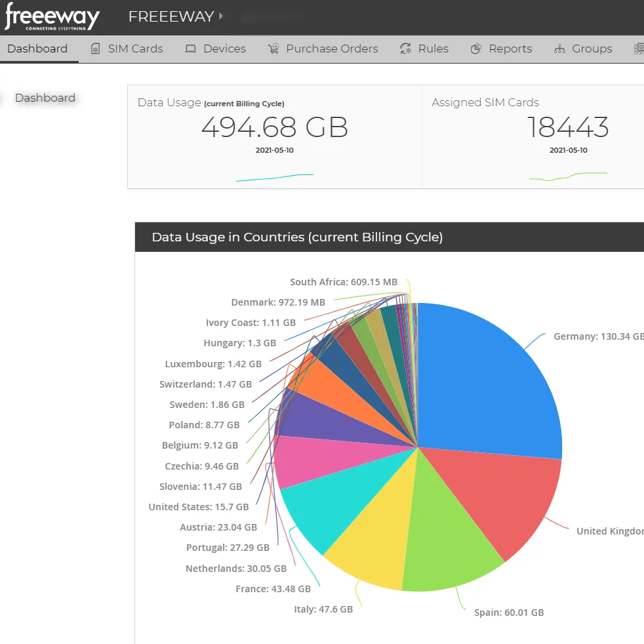The height and width of the screenshot is (644, 644).
Task: Open Purchase Orders via cart icon
Action: click(273, 48)
